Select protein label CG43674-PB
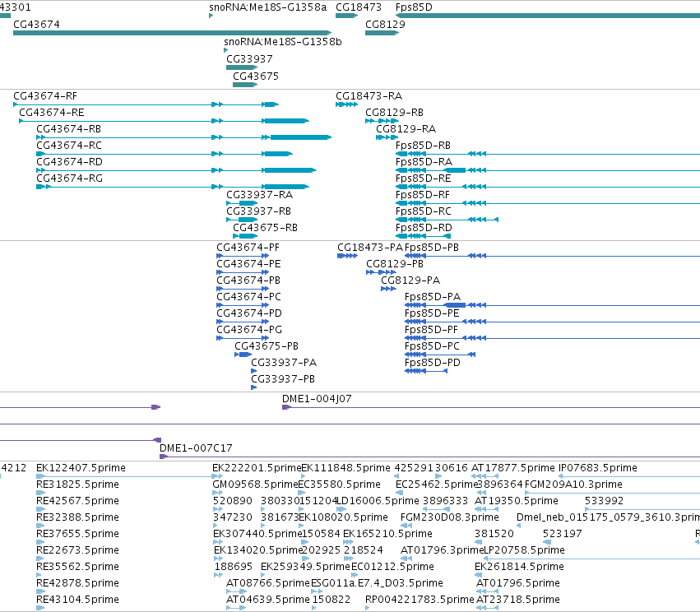This screenshot has height=612, width=700. [248, 280]
